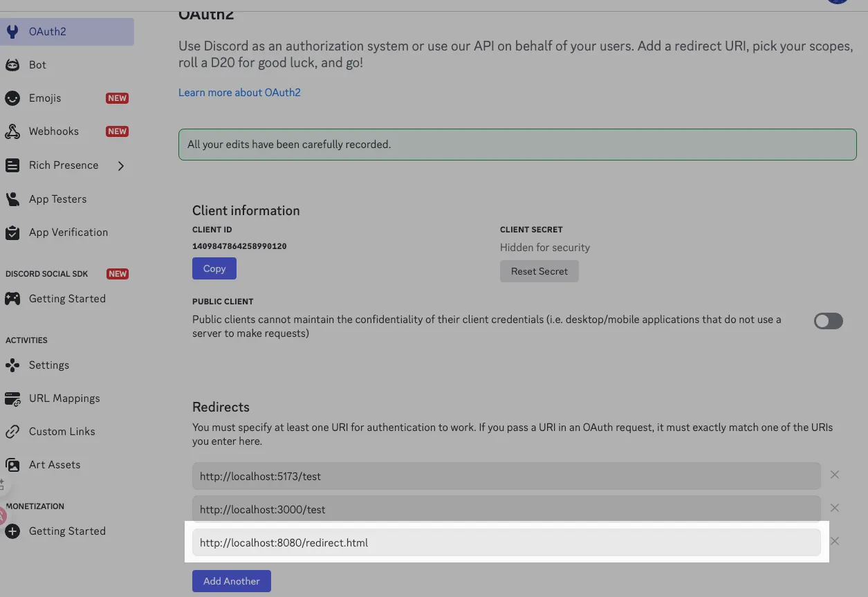868x597 pixels.
Task: Open Activities Settings page
Action: coord(48,365)
